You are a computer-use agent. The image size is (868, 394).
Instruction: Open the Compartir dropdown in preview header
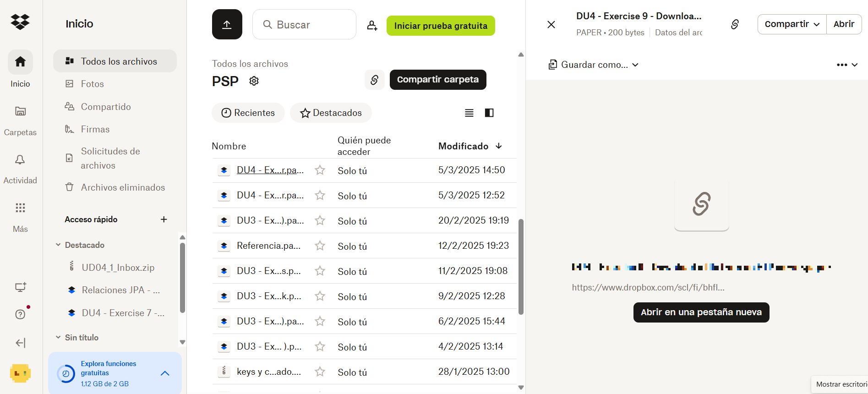click(792, 24)
